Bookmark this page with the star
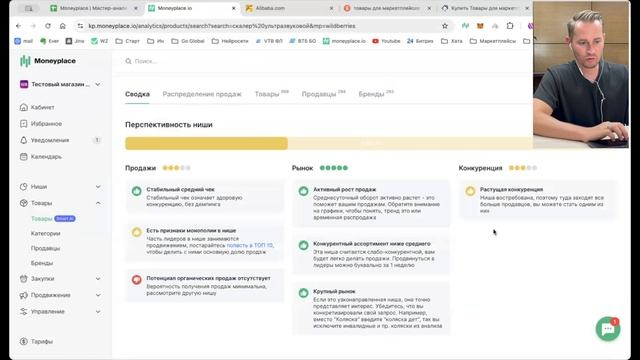The image size is (640, 360). coord(445,26)
